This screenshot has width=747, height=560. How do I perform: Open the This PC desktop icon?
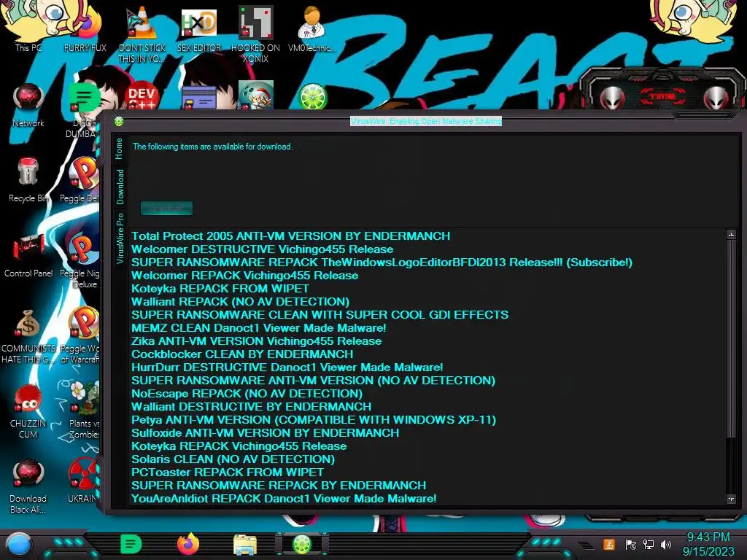click(28, 26)
